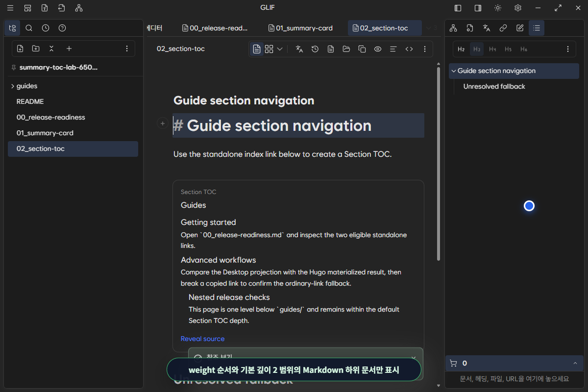Viewport: 588px width, 392px height.
Task: Click the editor vertical scrollbar
Action: [x=439, y=164]
